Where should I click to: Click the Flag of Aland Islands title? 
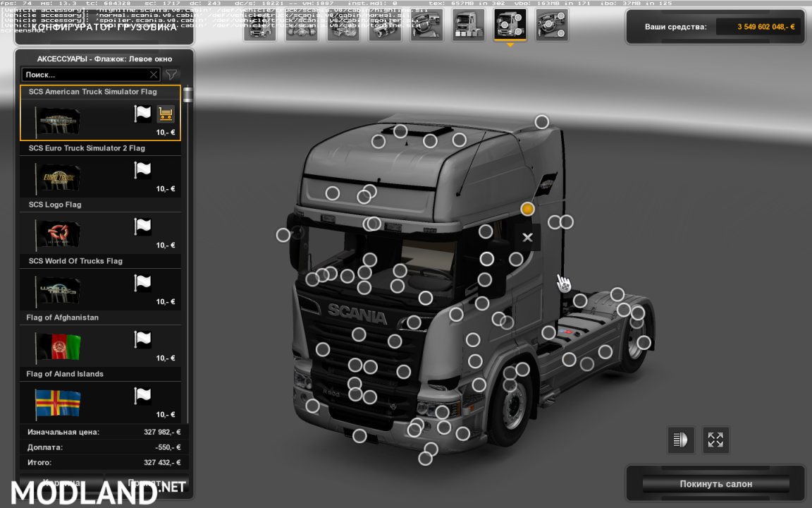pos(65,374)
